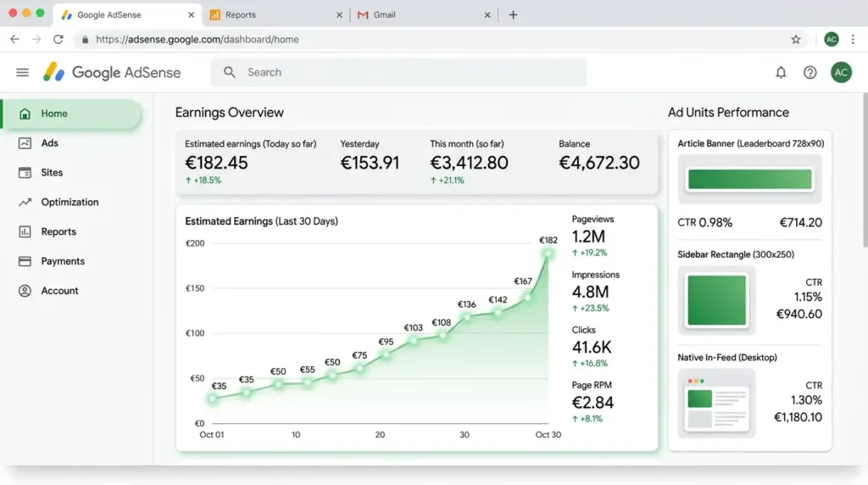This screenshot has width=868, height=485.
Task: Open the Chrome profile AC icon in toolbar
Action: pos(831,39)
